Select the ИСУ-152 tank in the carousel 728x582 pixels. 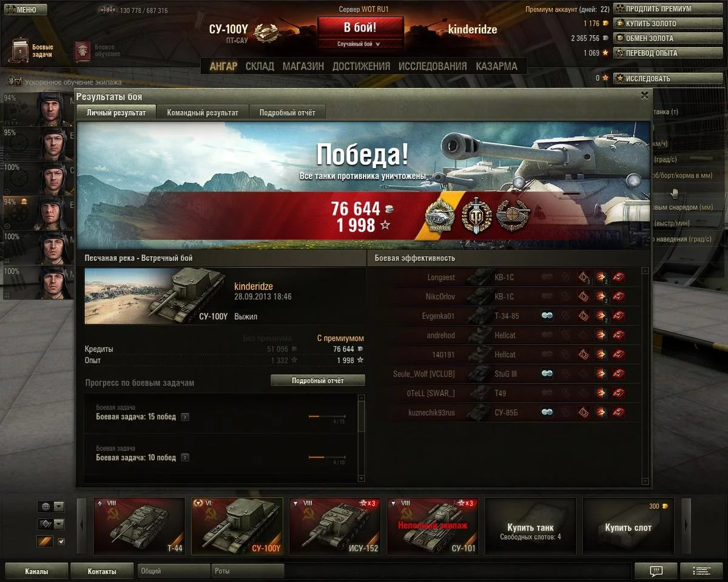coord(334,526)
